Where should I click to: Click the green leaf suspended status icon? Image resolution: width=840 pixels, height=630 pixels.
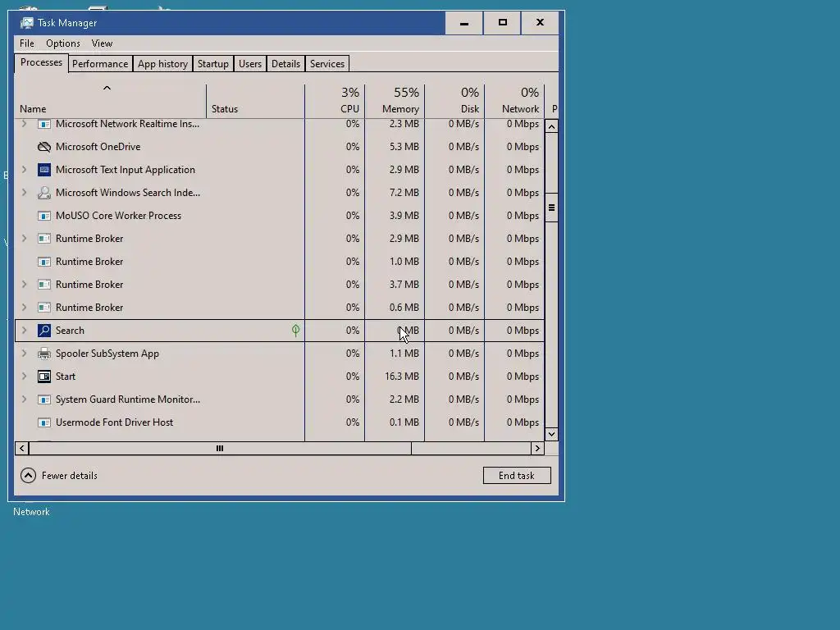pyautogui.click(x=295, y=331)
